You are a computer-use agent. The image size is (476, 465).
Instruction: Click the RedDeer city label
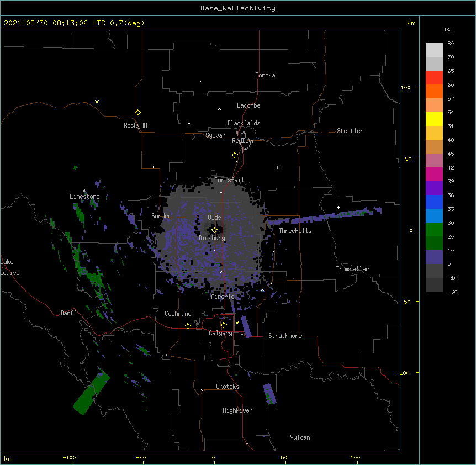click(x=243, y=141)
